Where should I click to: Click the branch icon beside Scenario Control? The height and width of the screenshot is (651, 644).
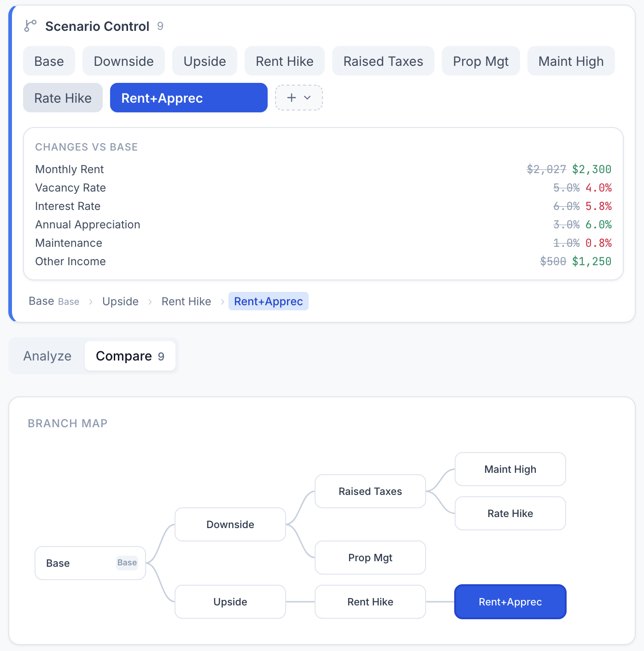(30, 26)
